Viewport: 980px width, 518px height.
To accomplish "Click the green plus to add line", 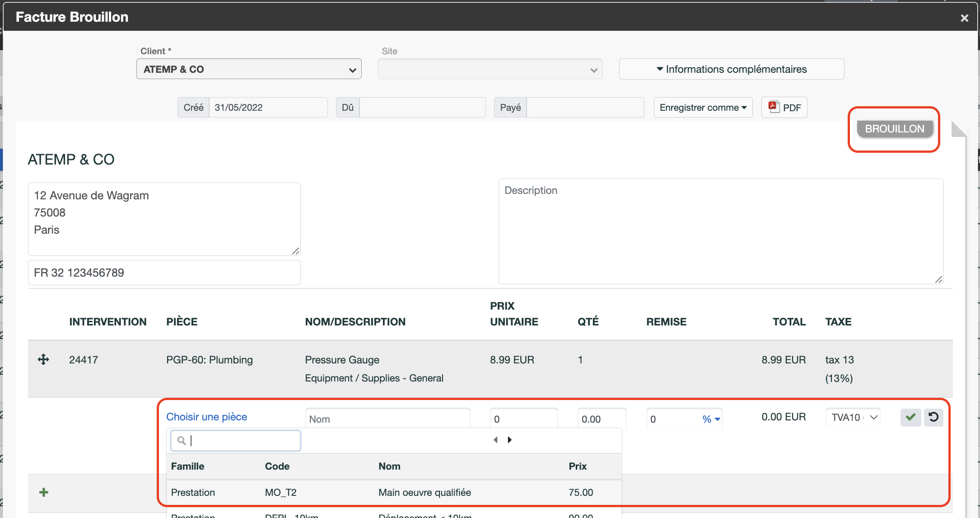I will click(x=44, y=492).
